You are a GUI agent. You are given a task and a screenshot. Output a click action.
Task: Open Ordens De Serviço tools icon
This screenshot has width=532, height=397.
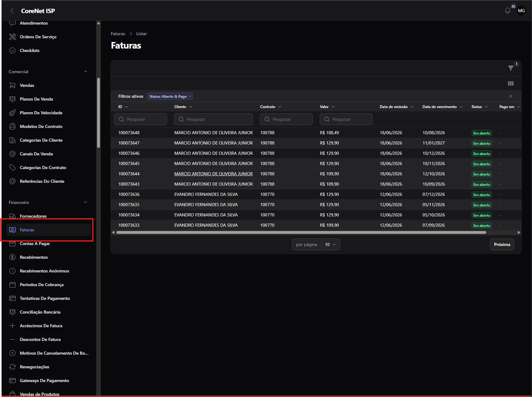click(12, 37)
